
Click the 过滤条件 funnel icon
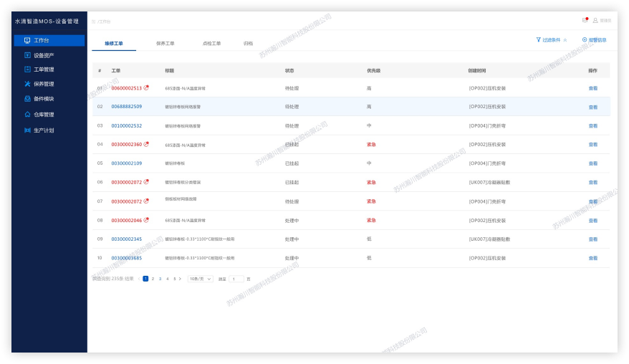[x=538, y=39]
